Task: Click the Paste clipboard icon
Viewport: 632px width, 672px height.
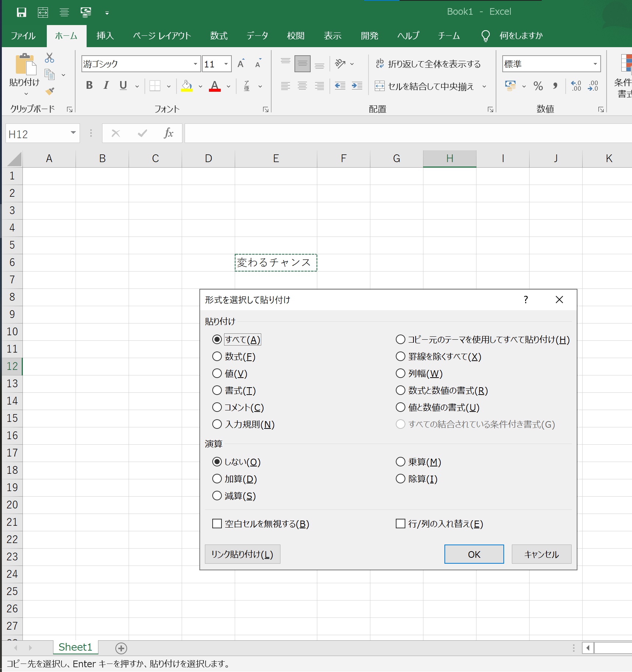Action: click(25, 64)
